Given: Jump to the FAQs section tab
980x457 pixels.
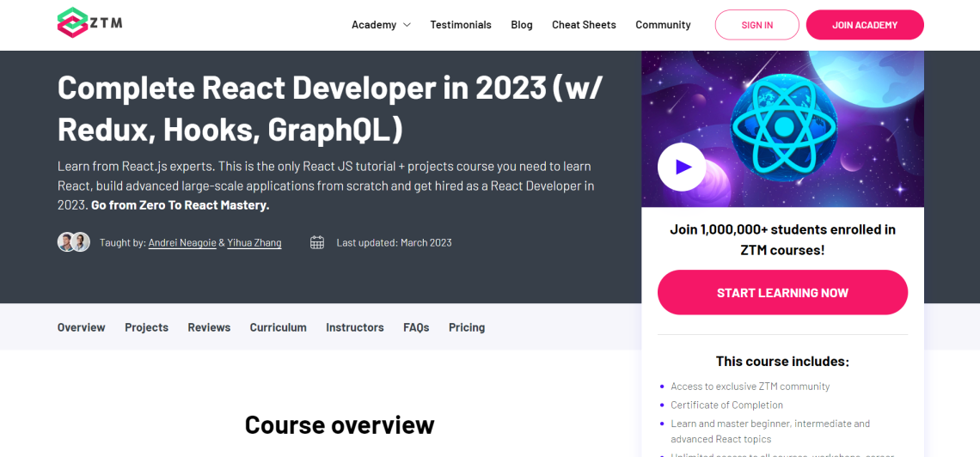Looking at the screenshot, I should 416,327.
